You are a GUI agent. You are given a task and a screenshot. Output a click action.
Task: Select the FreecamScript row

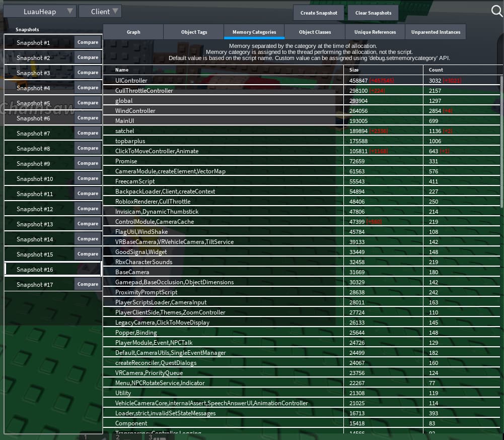coord(302,181)
